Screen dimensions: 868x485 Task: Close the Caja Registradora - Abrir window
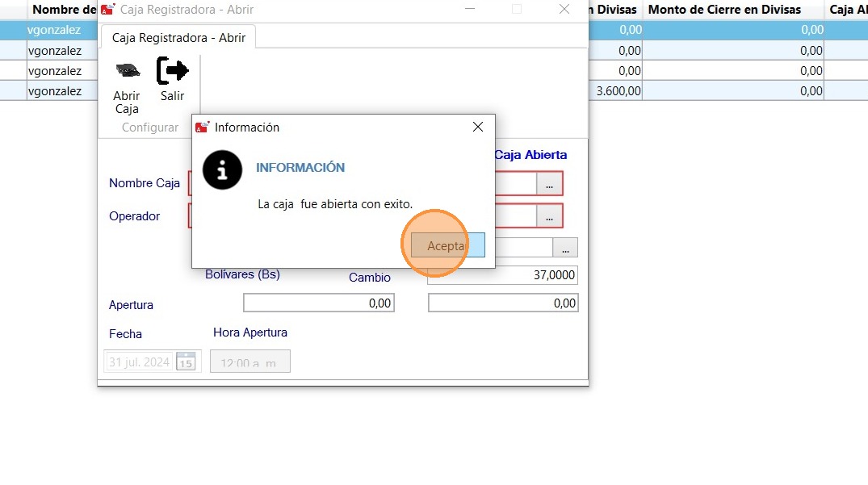point(564,10)
